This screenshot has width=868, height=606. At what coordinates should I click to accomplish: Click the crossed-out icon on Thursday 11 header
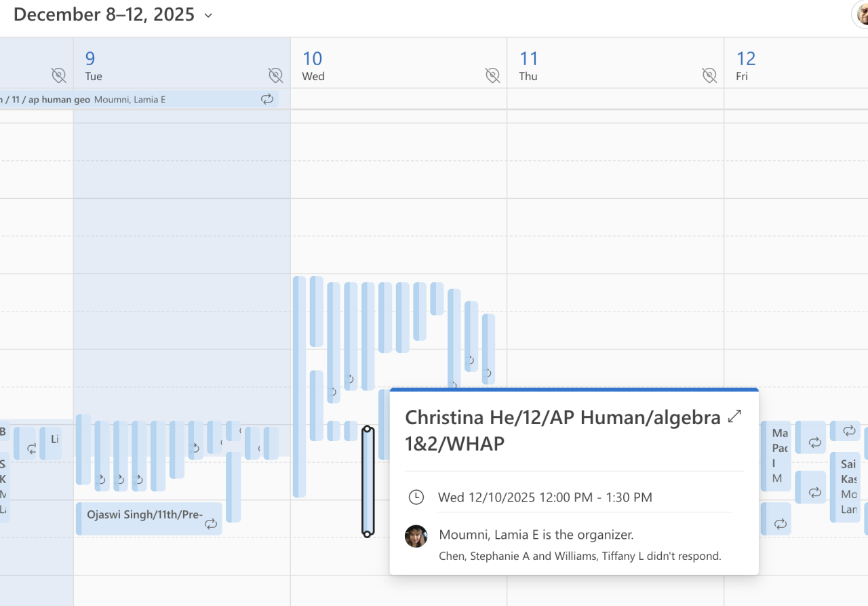click(x=709, y=75)
